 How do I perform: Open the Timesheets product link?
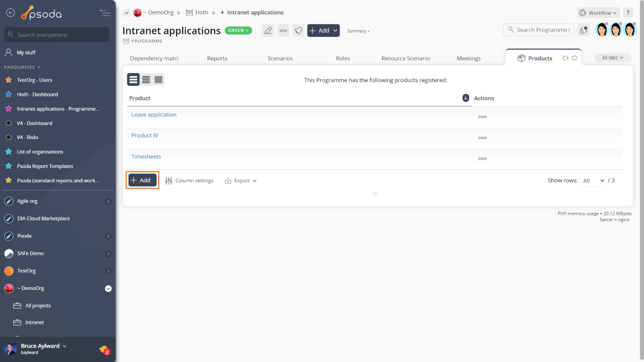[146, 157]
